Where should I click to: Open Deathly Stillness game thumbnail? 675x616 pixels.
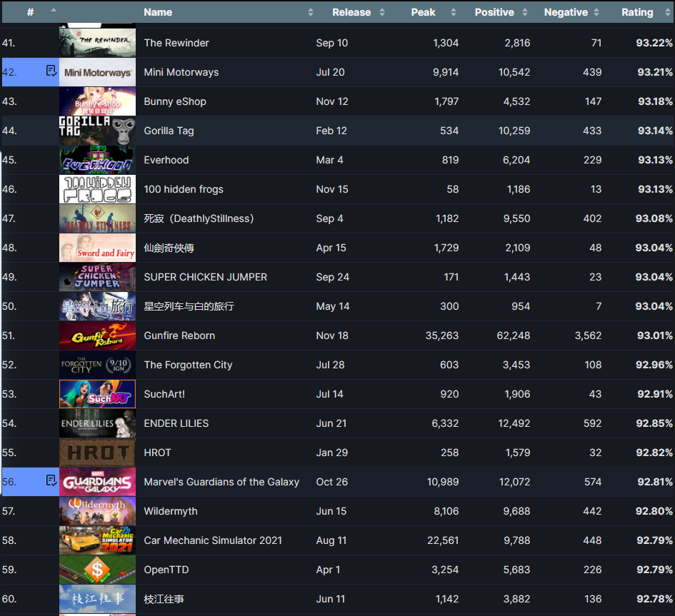tap(97, 218)
